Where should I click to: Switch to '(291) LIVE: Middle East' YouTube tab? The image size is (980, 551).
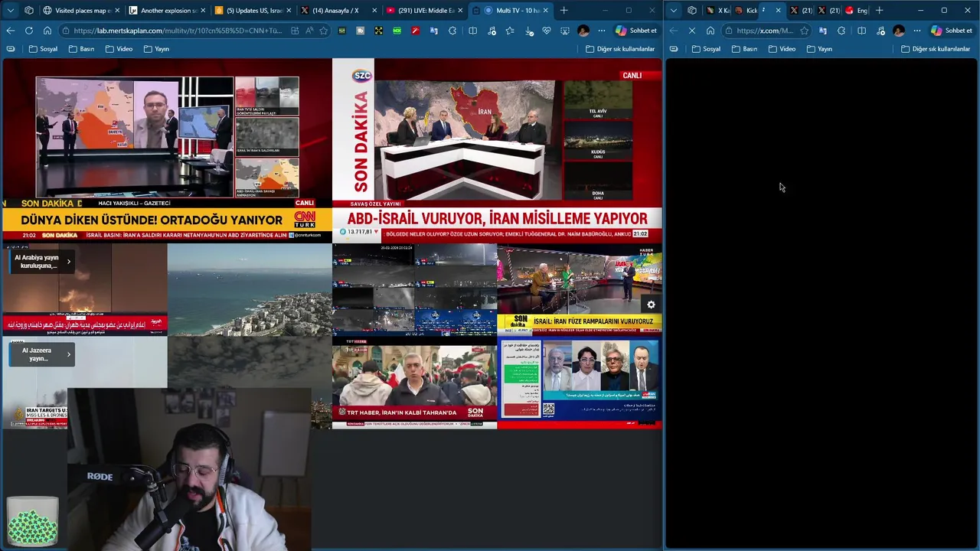coord(424,10)
